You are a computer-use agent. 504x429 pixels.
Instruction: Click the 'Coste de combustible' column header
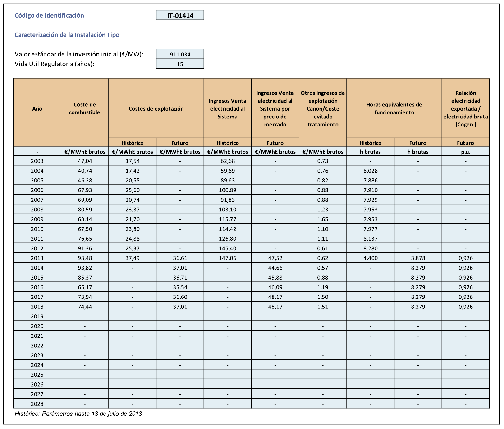[x=85, y=108]
